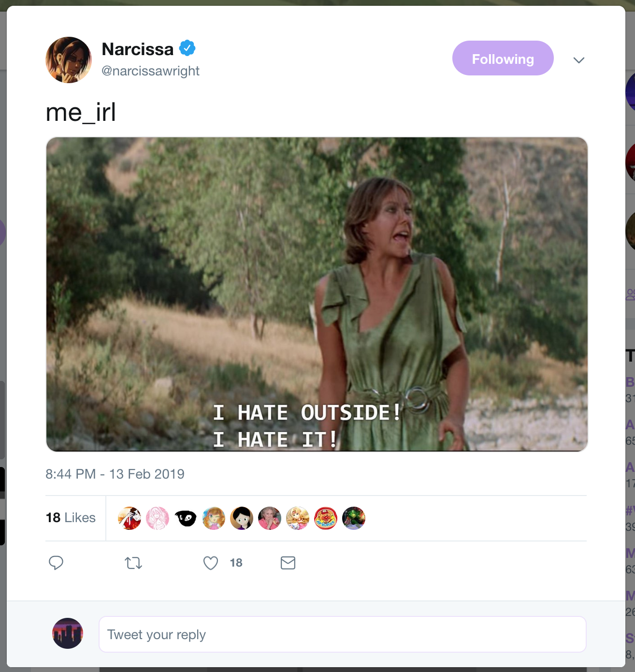Click the black mask liker avatar

pyautogui.click(x=186, y=518)
